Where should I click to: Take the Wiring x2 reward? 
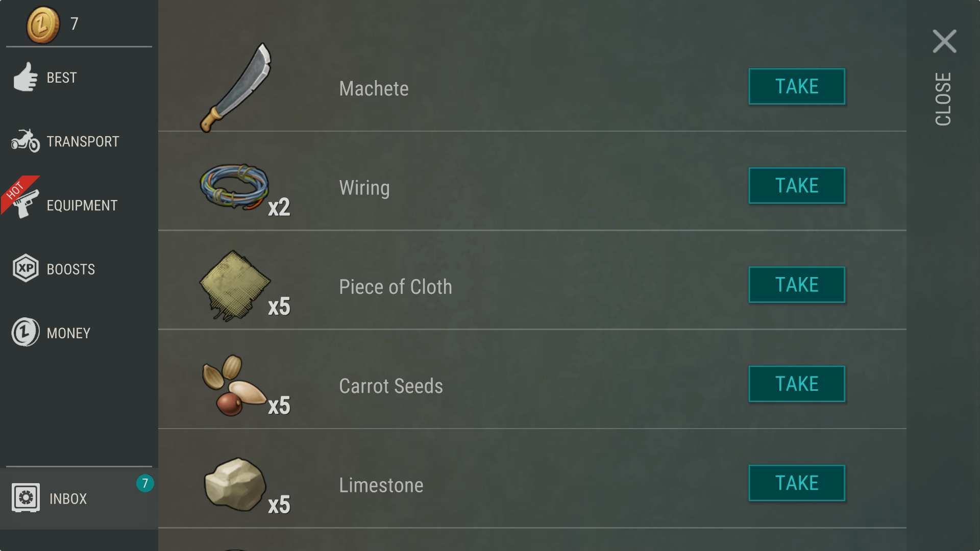point(796,186)
